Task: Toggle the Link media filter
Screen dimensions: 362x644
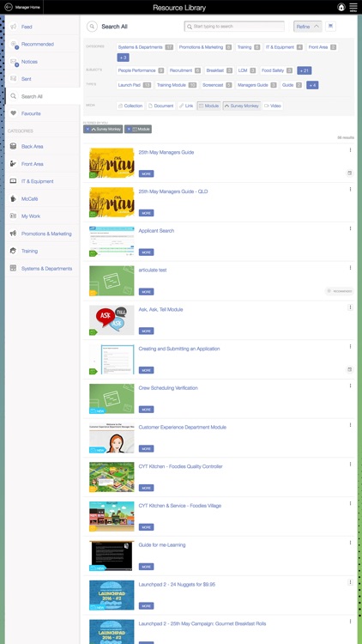Action: coord(186,106)
